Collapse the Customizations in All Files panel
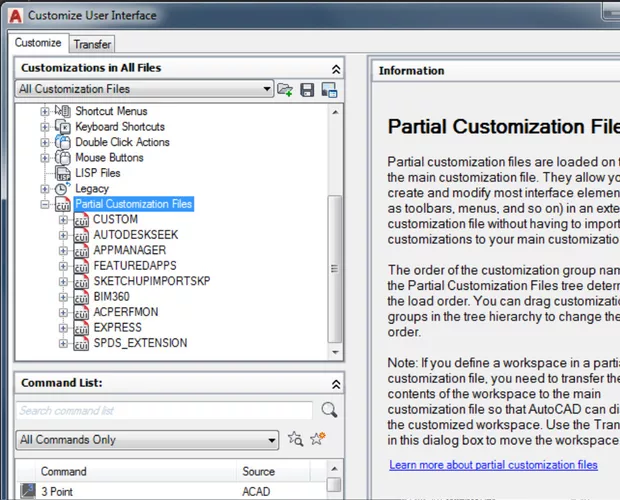The image size is (620, 500). click(x=336, y=68)
